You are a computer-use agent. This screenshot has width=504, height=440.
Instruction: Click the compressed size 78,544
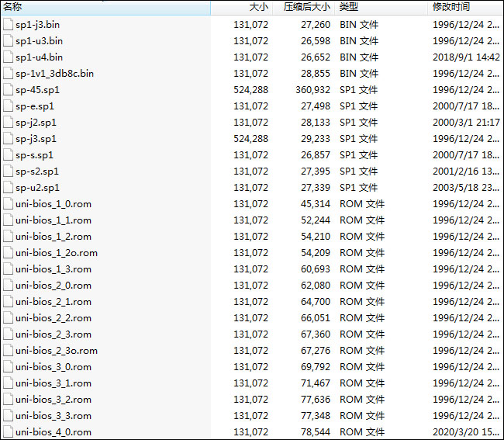pos(316,432)
